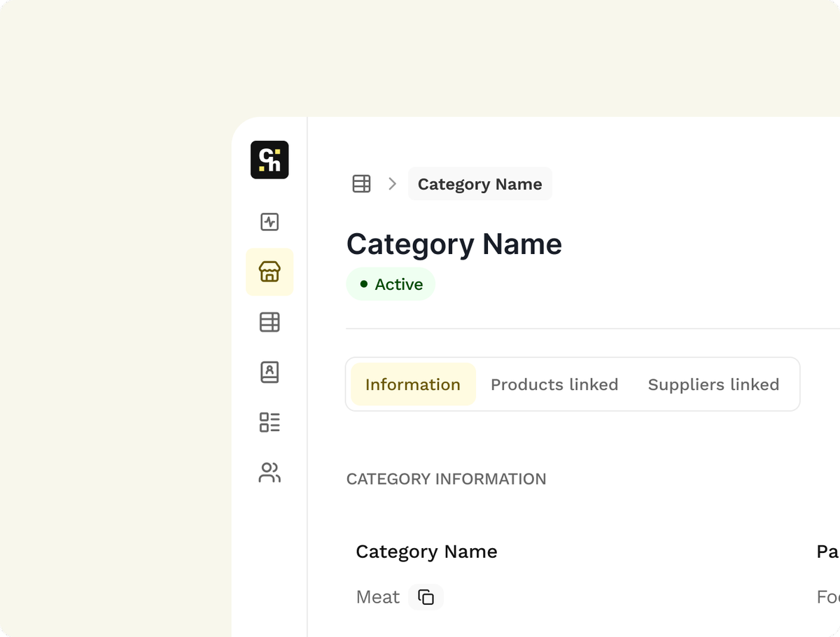
Task: Open the team members section in sidebar
Action: coord(269,473)
